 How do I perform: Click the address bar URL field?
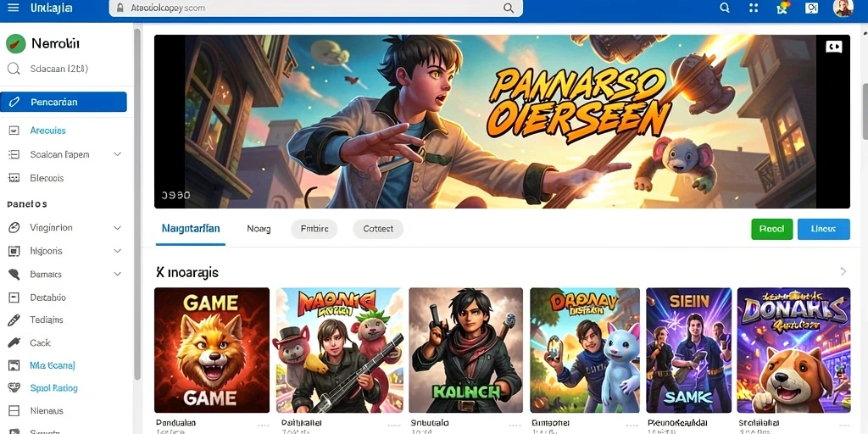[315, 8]
